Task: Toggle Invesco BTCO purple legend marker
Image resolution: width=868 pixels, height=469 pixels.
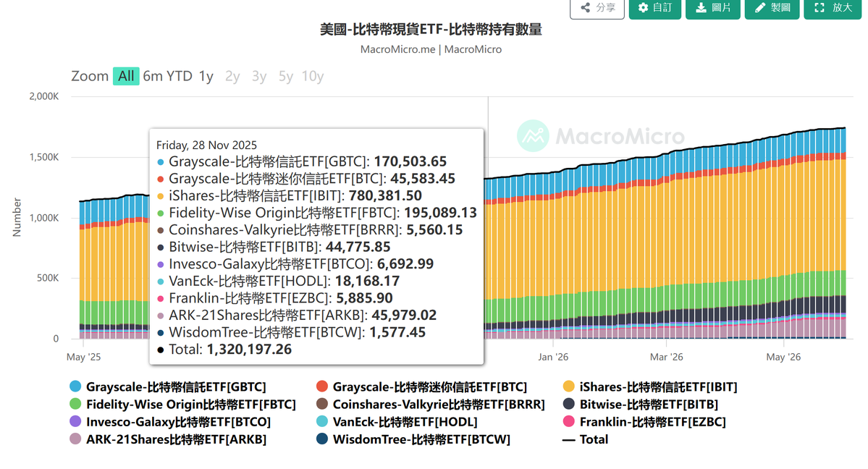Action: point(75,421)
